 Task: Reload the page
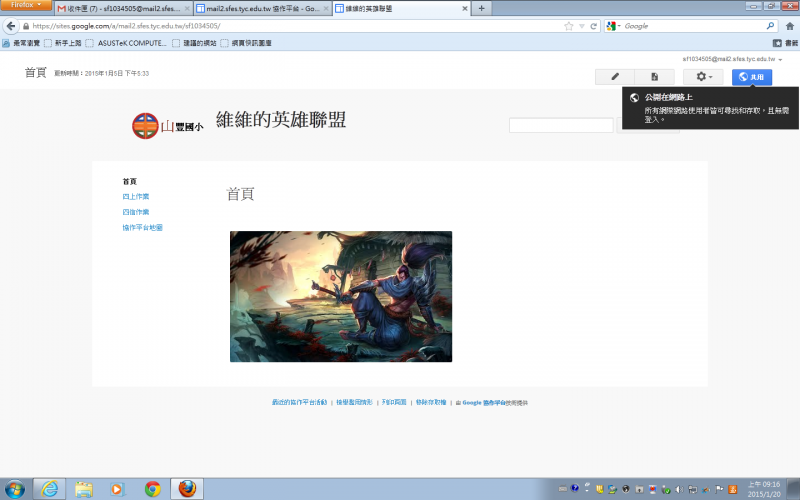pos(594,26)
